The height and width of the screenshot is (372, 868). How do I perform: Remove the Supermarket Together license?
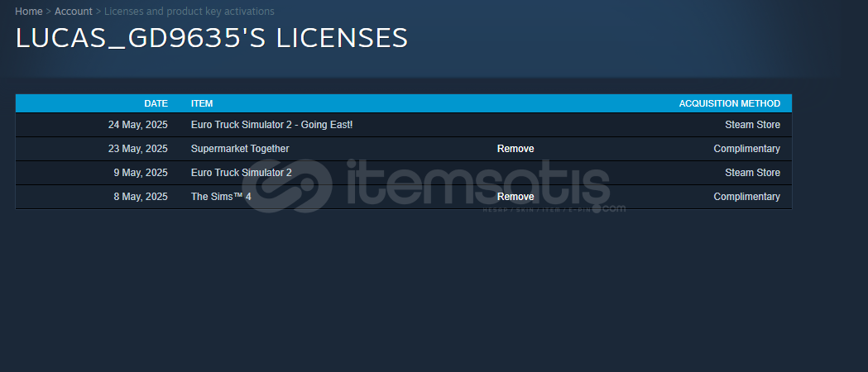(516, 149)
